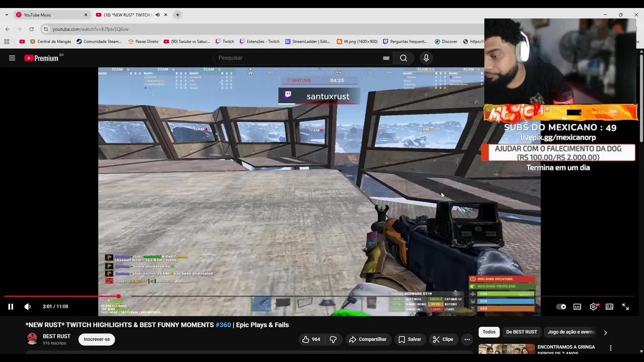This screenshot has width=644, height=362.
Task: Start voice search with the microphone
Action: [426, 58]
